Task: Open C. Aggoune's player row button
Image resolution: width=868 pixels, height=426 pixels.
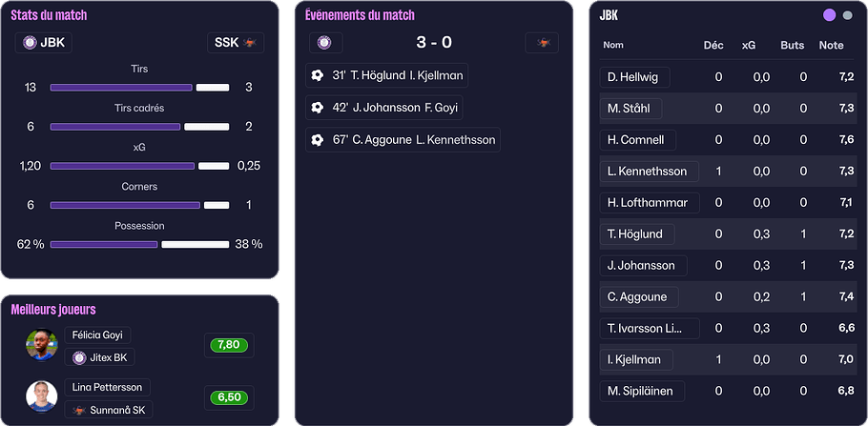Action: [x=638, y=296]
